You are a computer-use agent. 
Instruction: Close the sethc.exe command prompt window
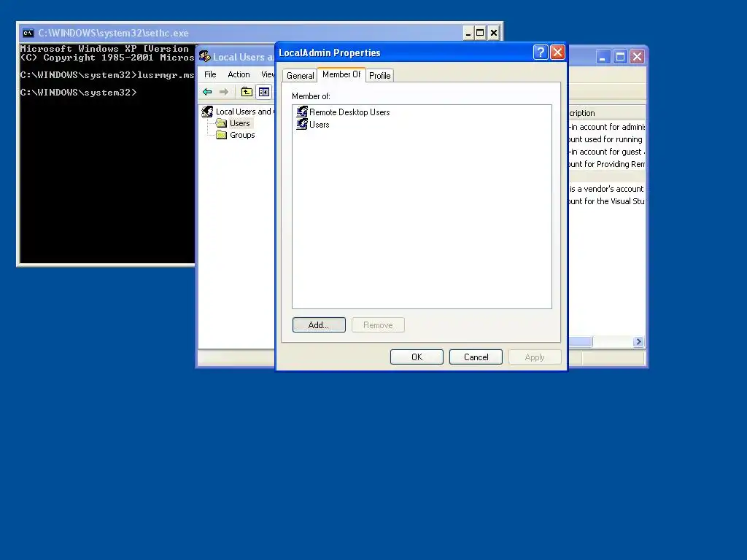(494, 33)
